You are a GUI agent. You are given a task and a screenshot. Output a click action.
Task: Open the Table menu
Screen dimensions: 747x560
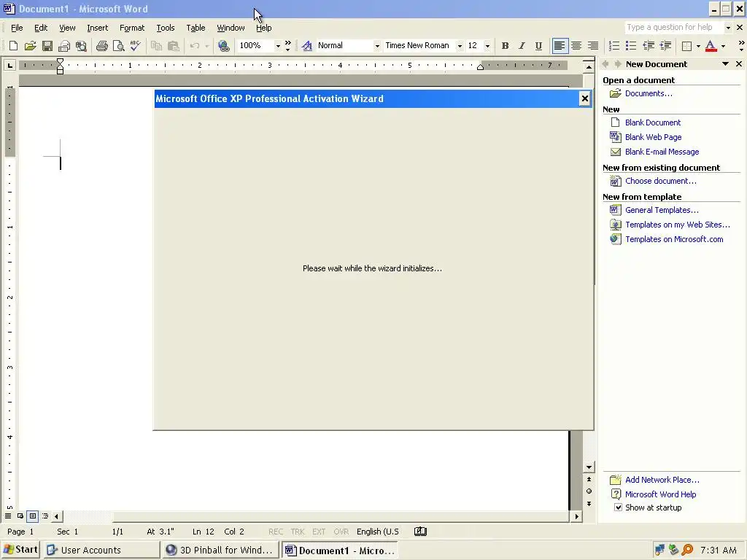[196, 28]
